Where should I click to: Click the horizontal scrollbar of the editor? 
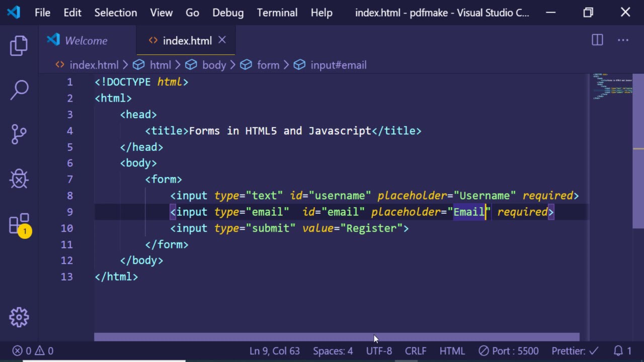pos(337,337)
